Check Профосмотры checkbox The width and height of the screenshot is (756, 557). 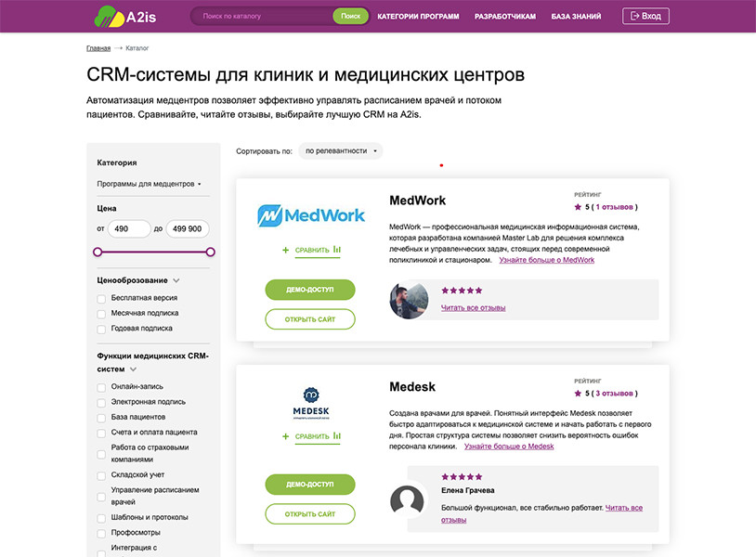click(101, 534)
